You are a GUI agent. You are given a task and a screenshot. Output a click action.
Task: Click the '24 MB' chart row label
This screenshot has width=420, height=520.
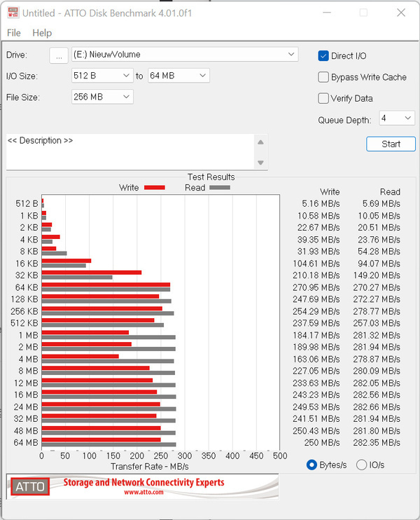[26, 407]
